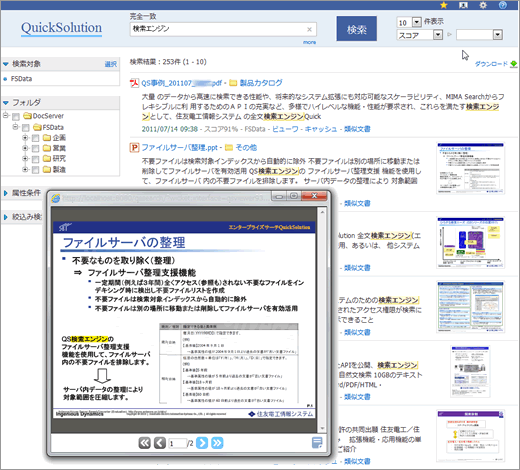Expand the 属性条件 section

tap(6, 193)
